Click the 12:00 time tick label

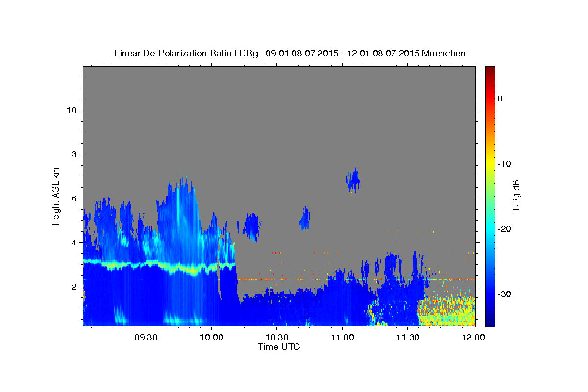point(473,337)
